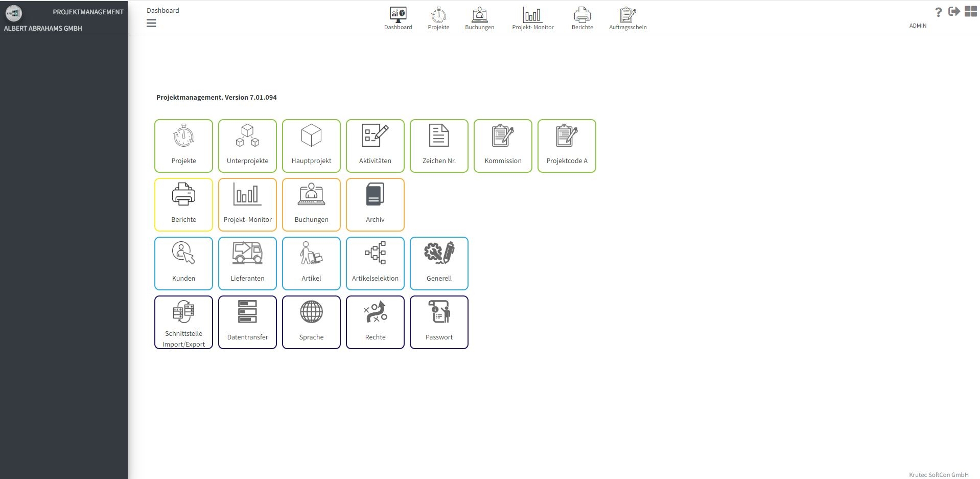Click the Dashboard breadcrumb title
Screen dimensions: 980x479
pos(163,10)
